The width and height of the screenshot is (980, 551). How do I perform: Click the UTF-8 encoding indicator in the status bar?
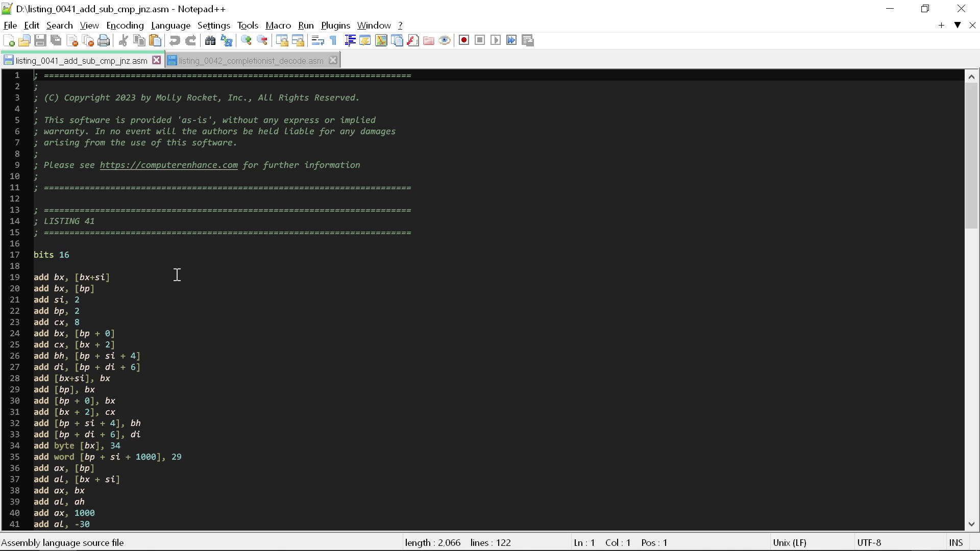(869, 542)
